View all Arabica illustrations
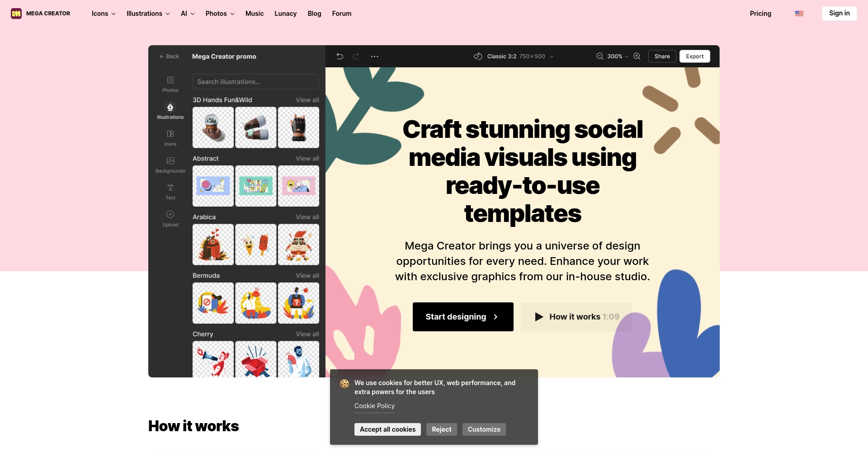The width and height of the screenshot is (868, 452). point(307,217)
